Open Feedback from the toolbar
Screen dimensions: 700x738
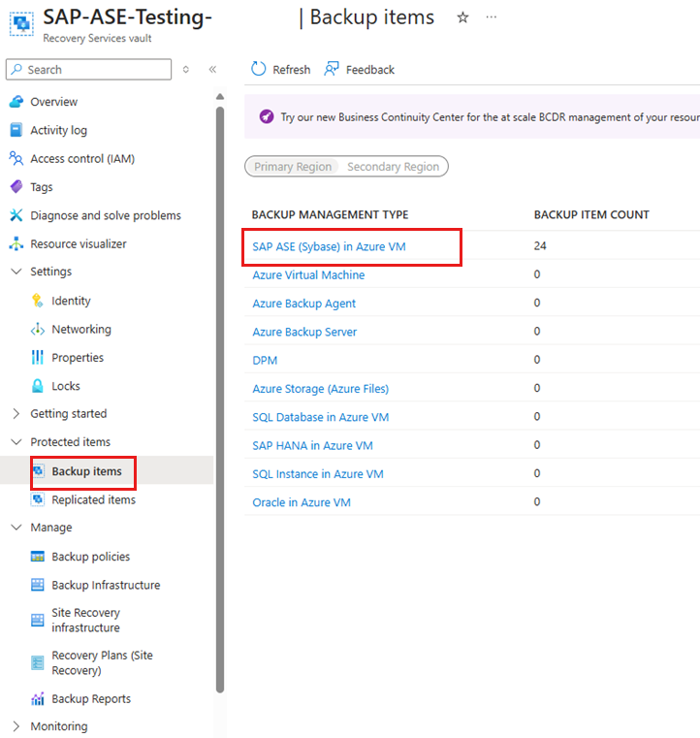(x=360, y=70)
